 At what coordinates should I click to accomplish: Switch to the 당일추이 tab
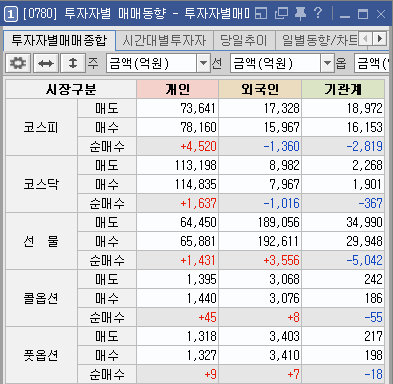pos(244,41)
